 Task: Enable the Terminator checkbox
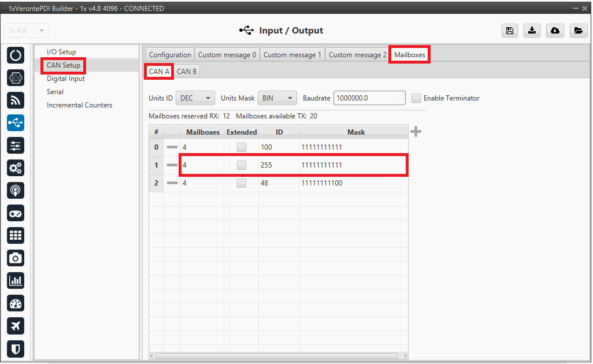416,98
